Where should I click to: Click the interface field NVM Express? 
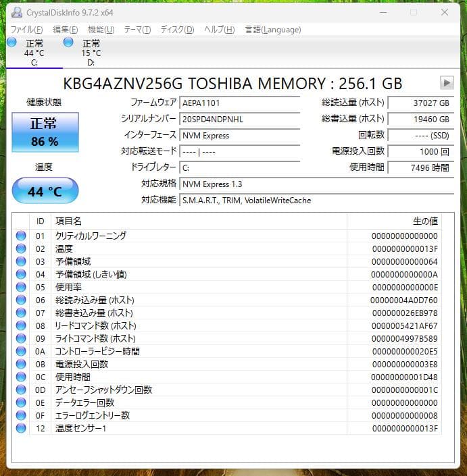240,136
